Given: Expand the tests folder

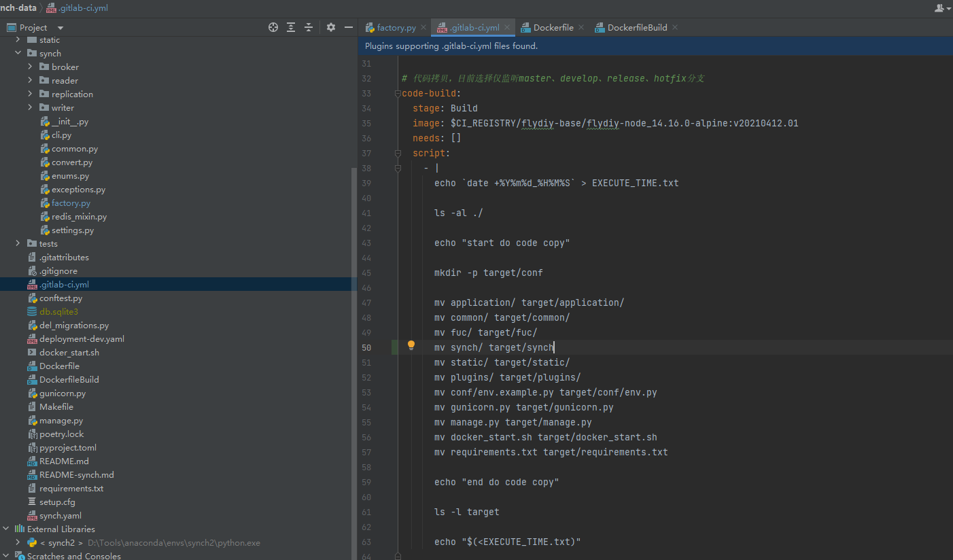Looking at the screenshot, I should pyautogui.click(x=17, y=243).
